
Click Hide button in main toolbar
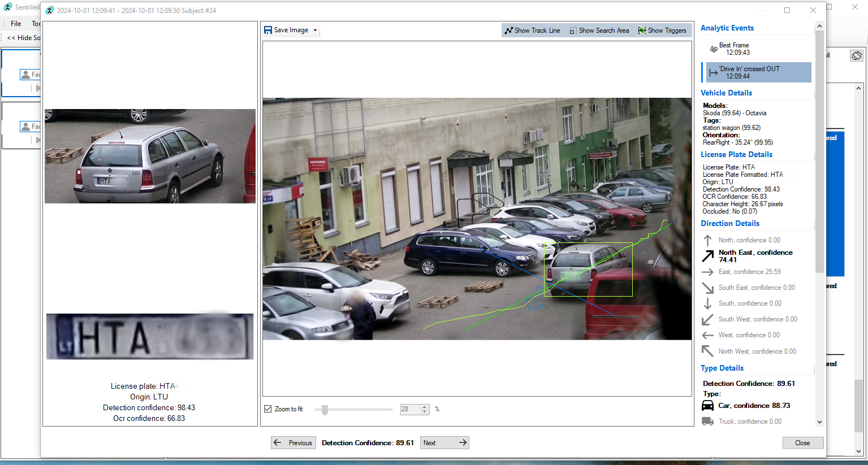coord(24,38)
